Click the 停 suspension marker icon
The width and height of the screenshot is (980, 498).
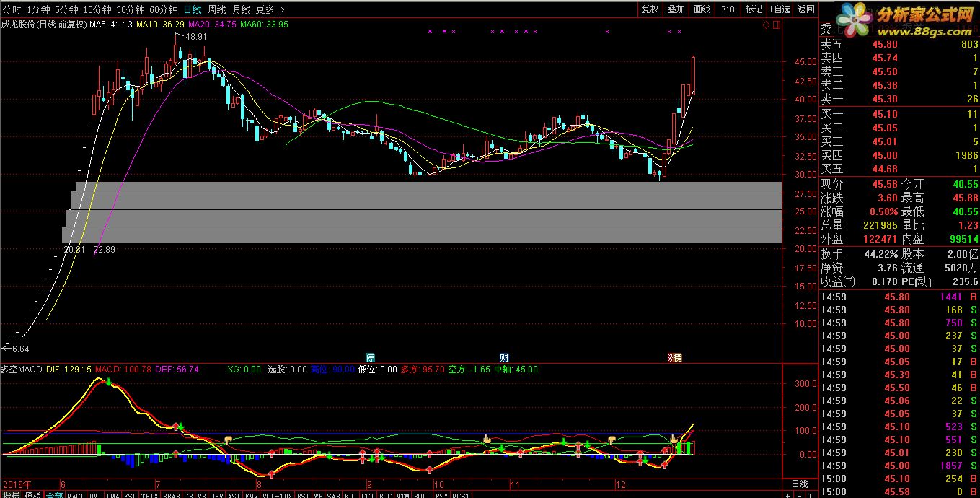tap(370, 357)
